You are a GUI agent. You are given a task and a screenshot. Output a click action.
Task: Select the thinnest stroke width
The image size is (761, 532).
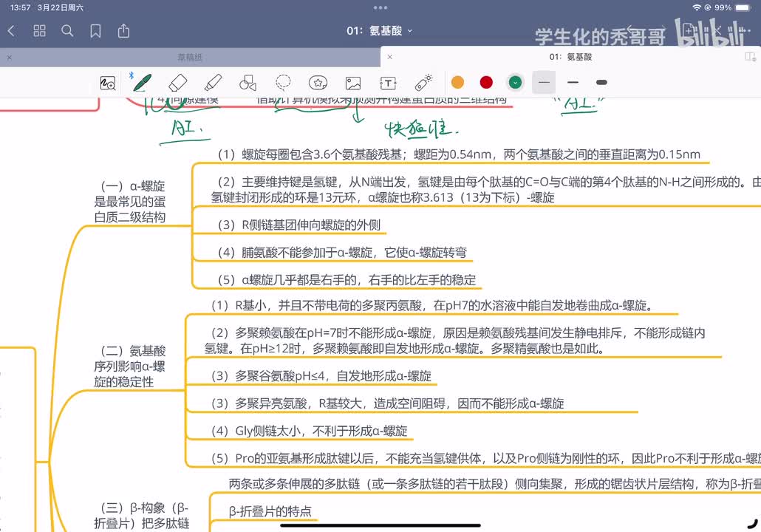click(x=544, y=83)
